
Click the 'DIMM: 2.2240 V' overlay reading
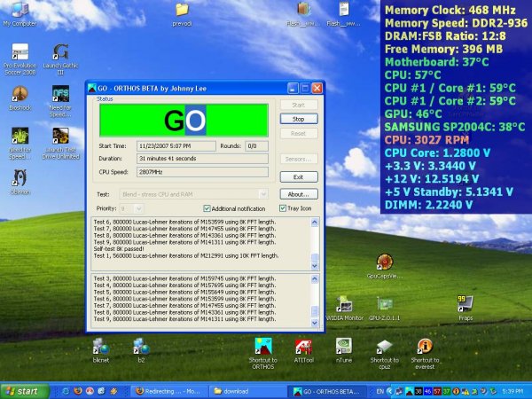coord(428,205)
